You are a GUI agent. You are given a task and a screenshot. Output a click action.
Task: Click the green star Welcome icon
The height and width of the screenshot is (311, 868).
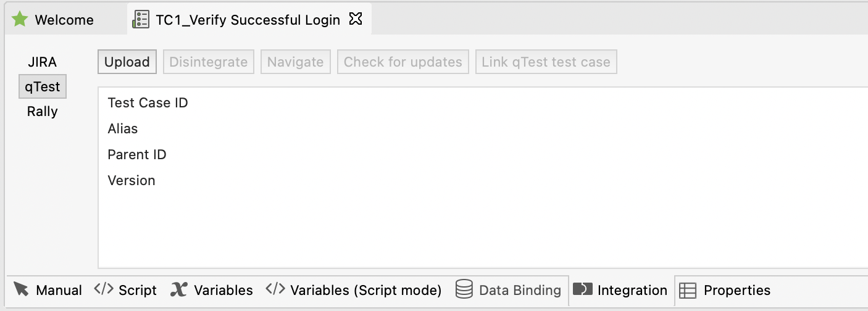tap(20, 20)
